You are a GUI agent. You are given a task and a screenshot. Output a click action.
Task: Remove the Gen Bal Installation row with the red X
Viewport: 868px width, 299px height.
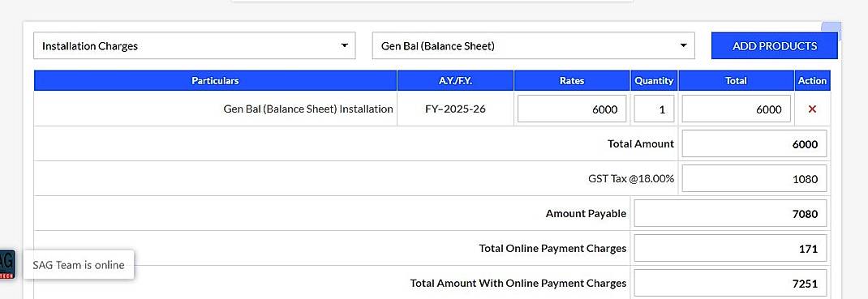tap(812, 109)
